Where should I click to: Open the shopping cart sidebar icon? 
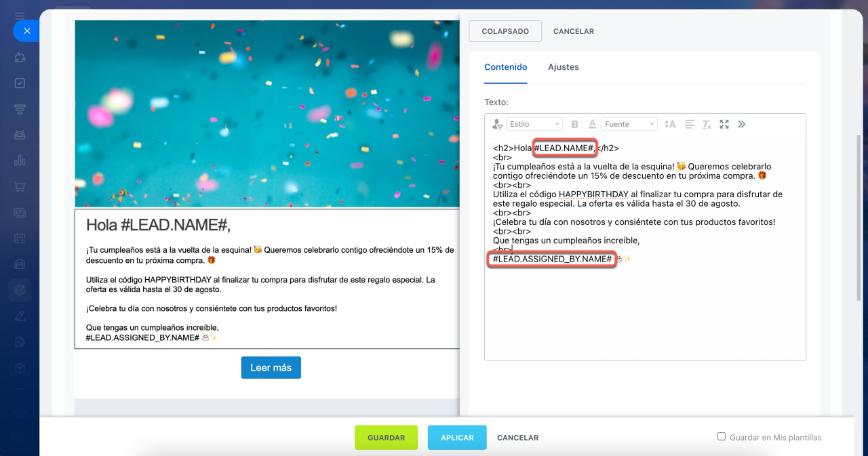click(20, 186)
